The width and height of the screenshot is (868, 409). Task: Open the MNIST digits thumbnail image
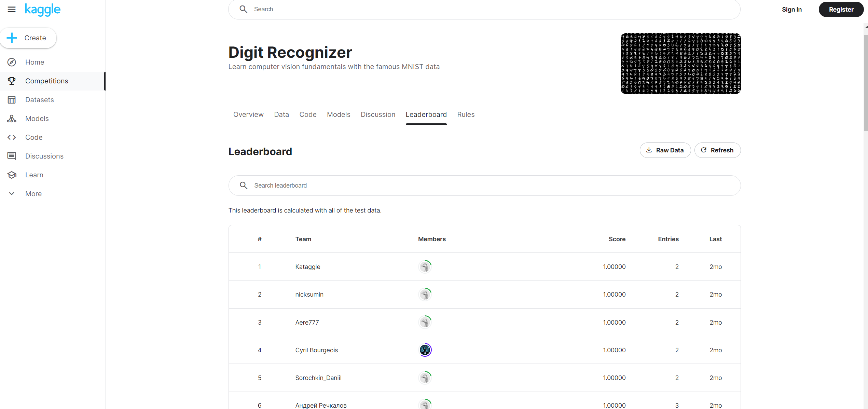(x=680, y=64)
